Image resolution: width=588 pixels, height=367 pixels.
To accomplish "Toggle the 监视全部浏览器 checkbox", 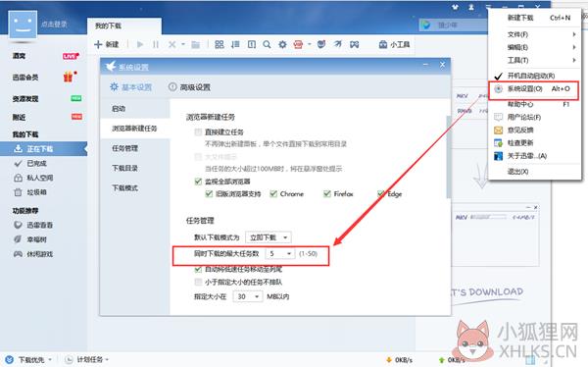I will [x=198, y=182].
